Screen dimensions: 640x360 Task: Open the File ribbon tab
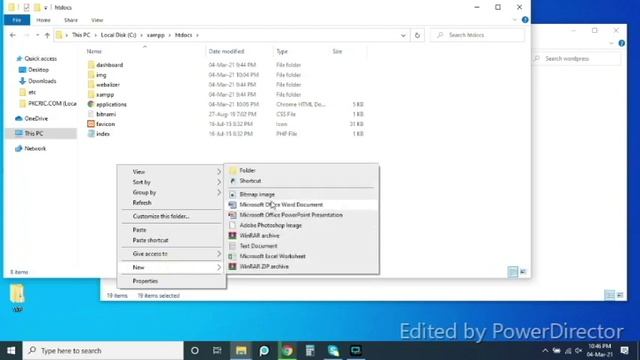(17, 20)
